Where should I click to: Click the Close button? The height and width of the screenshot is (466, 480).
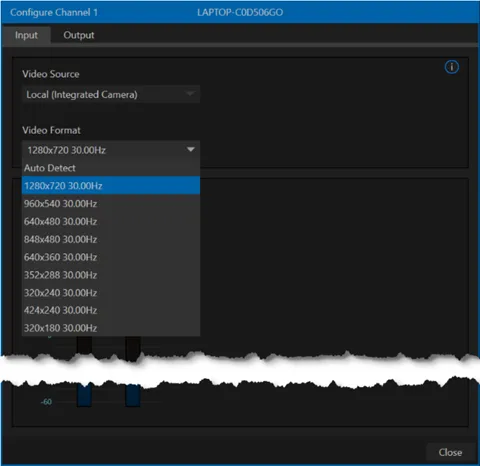tap(450, 452)
